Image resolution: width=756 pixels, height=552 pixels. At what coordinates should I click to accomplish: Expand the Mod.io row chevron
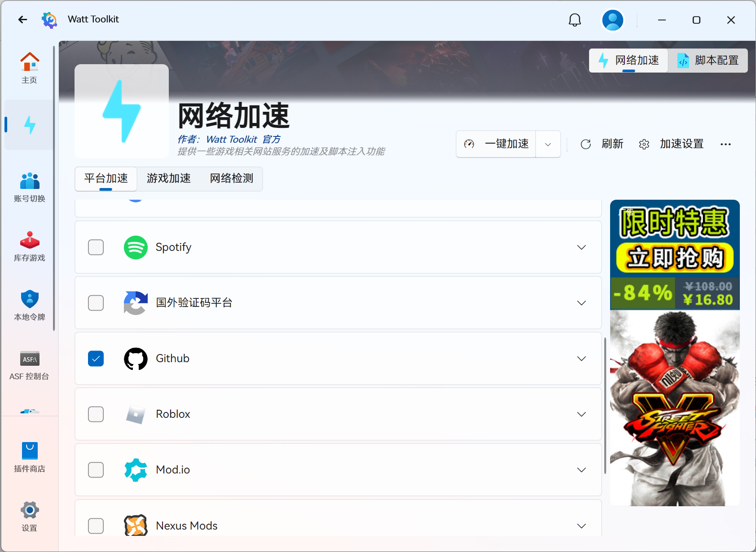pos(581,469)
